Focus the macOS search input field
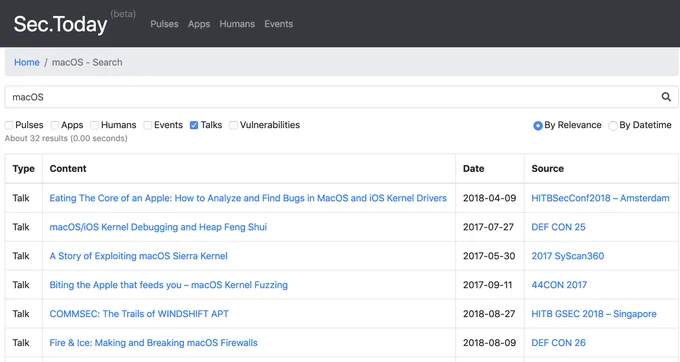The width and height of the screenshot is (680, 362). tap(332, 97)
